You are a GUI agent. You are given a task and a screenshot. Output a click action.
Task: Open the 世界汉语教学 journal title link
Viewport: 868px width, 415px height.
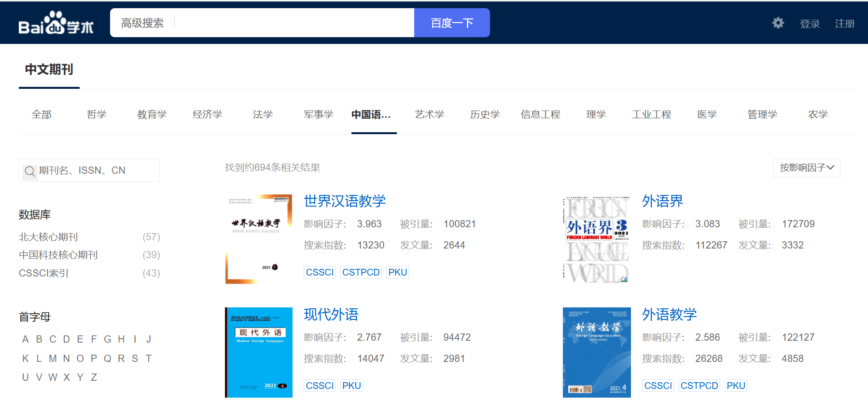coord(344,201)
